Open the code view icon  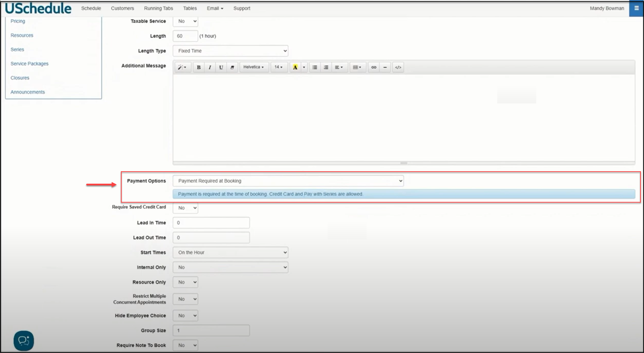(398, 67)
